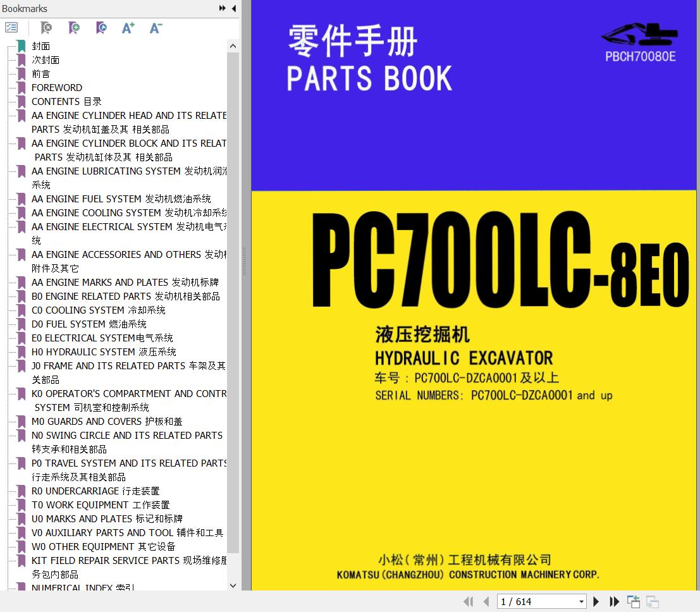Click the previous view navigation icon

[634, 601]
